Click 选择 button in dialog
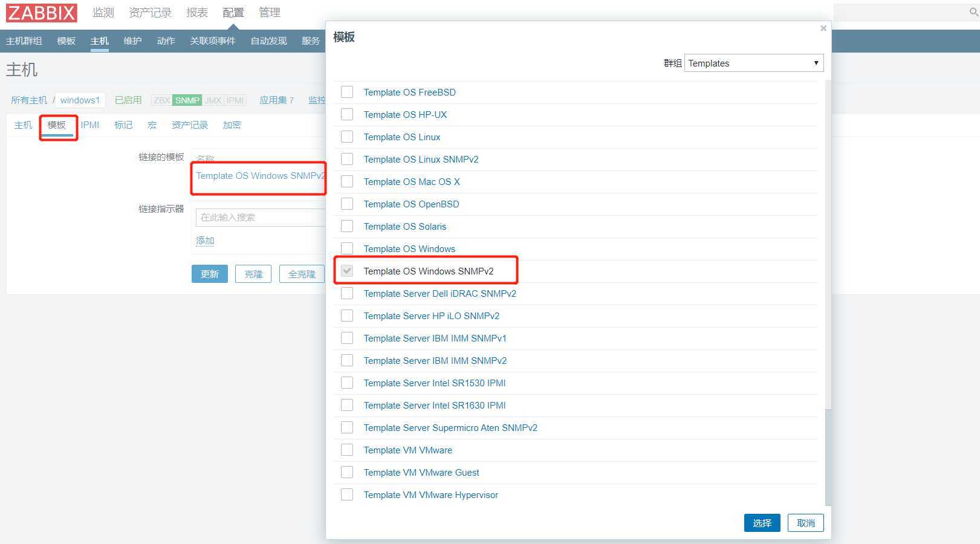The image size is (980, 544). (762, 523)
